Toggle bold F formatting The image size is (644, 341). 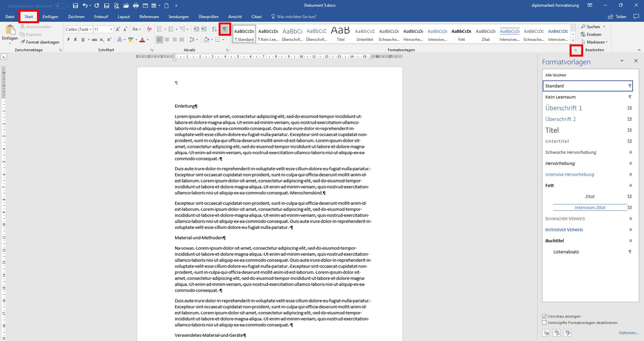tap(69, 40)
